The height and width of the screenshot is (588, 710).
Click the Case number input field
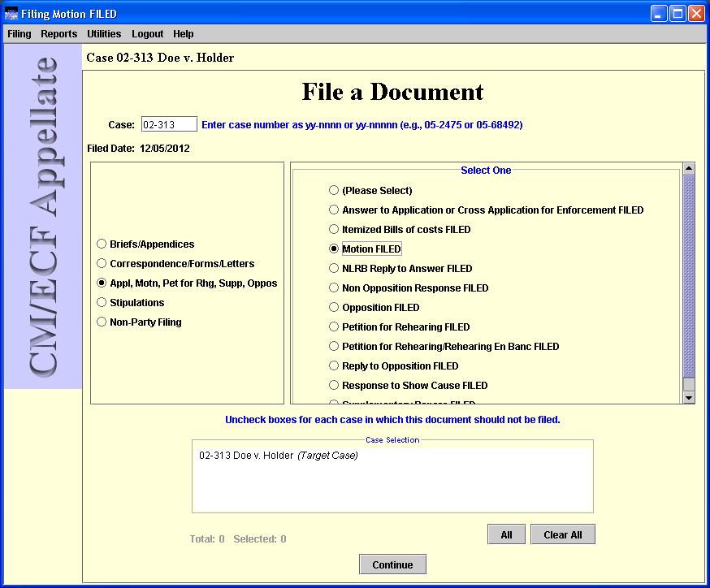click(x=169, y=124)
